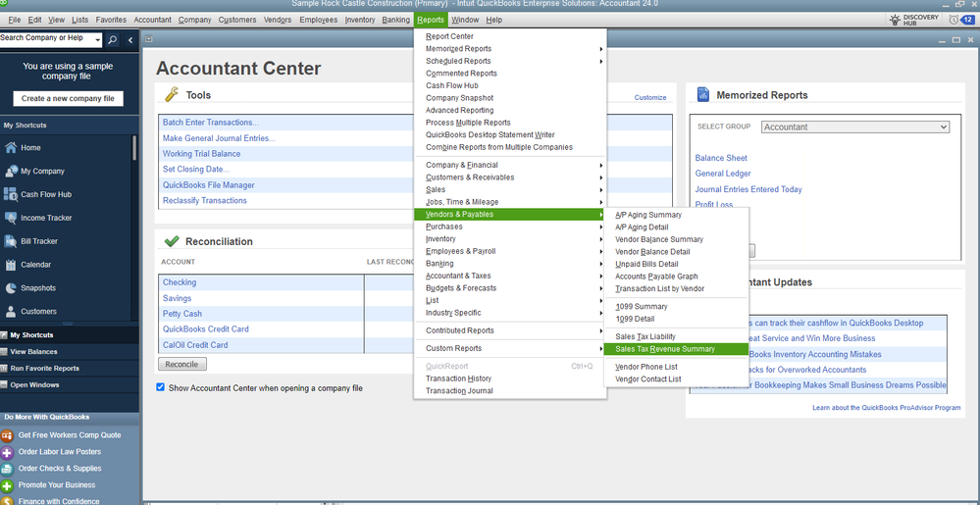Click the View Balances section icon

click(4, 352)
